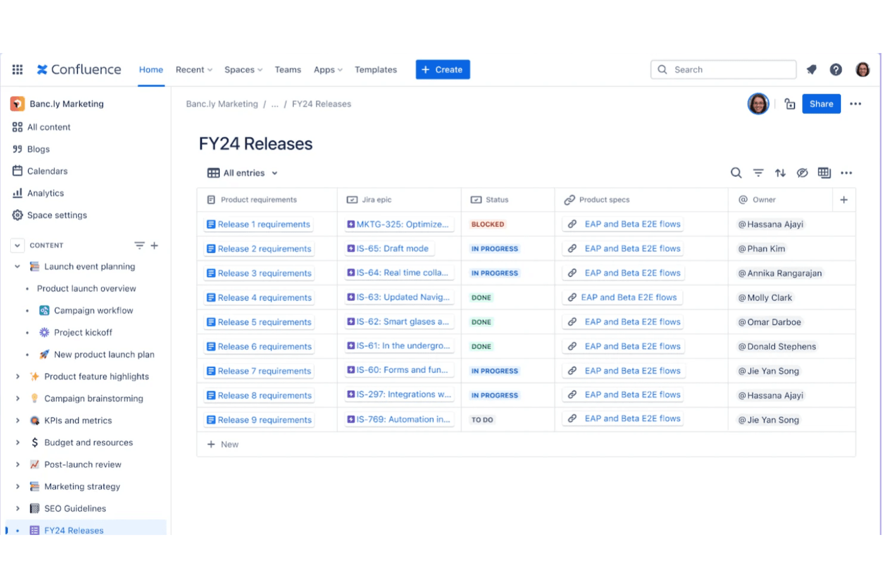The width and height of the screenshot is (882, 588).
Task: Open the database sort arrows icon
Action: [x=780, y=173]
